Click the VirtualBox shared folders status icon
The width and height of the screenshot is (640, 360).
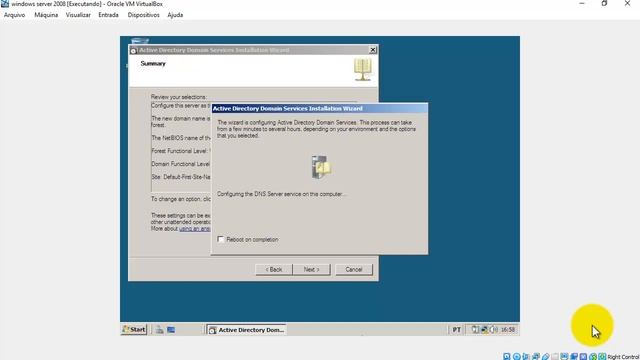tap(555, 356)
